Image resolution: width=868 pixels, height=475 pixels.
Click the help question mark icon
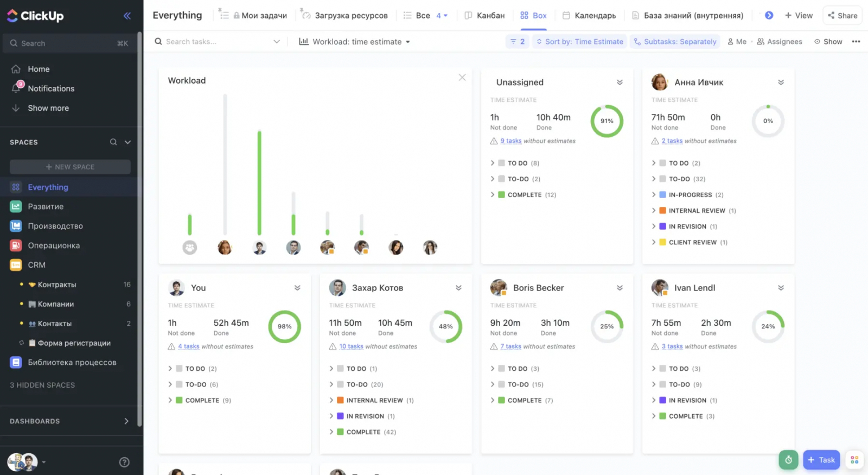coord(124,462)
